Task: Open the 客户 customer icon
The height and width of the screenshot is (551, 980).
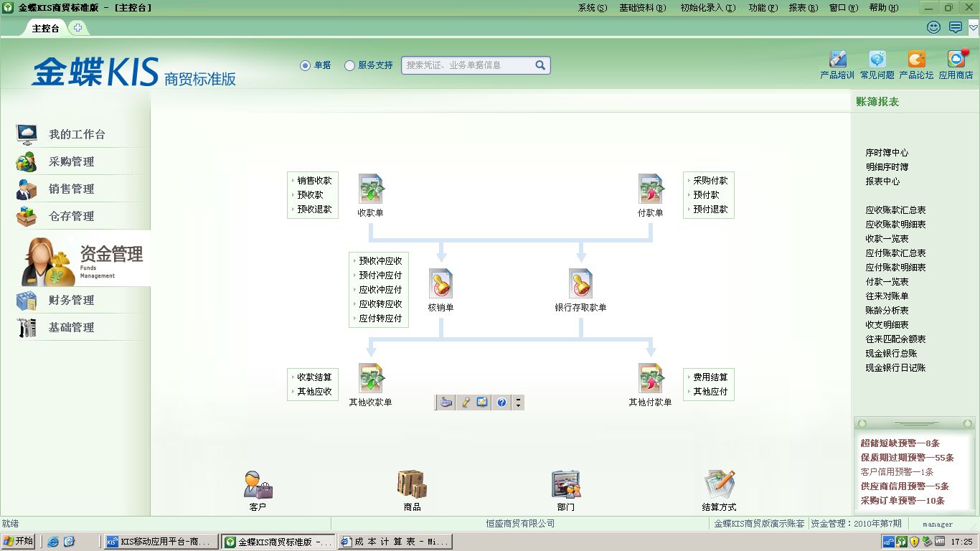Action: [x=258, y=486]
